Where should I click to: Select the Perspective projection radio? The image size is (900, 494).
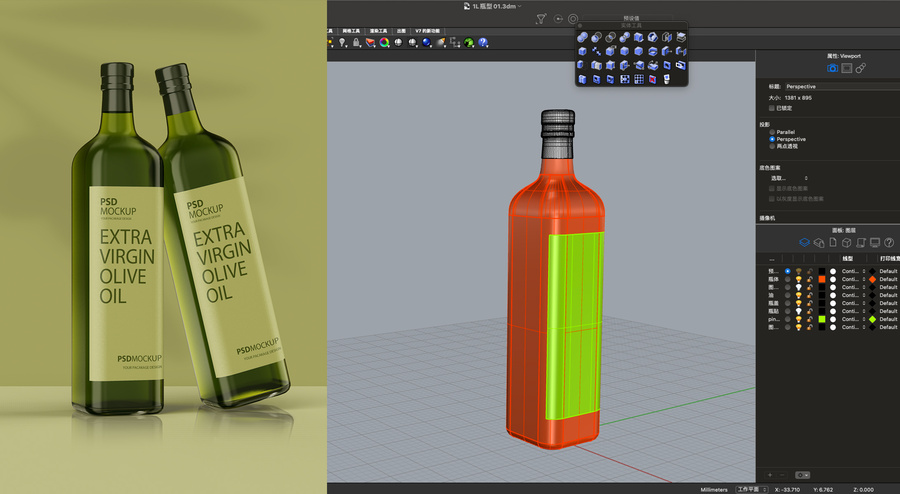[x=772, y=139]
